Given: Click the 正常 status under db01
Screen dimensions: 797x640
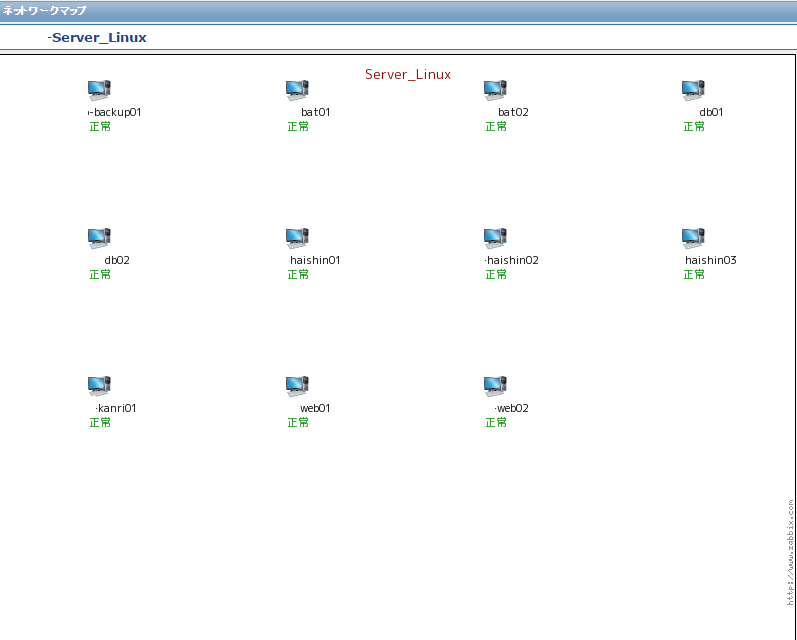Looking at the screenshot, I should pyautogui.click(x=694, y=127).
